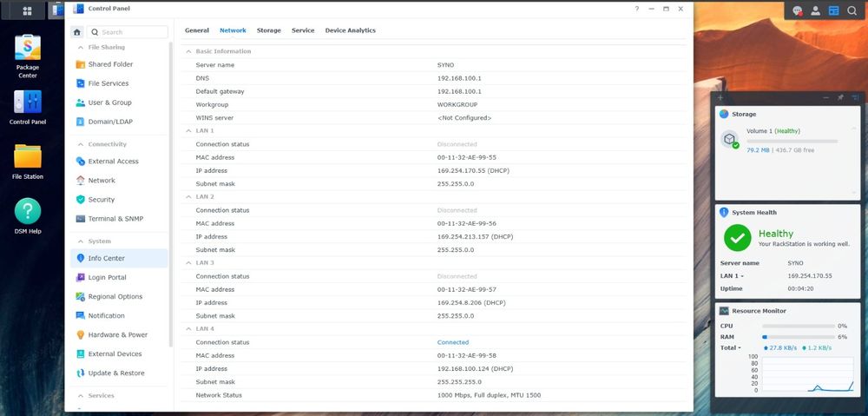Click the System Health widget title
The height and width of the screenshot is (416, 868).
pyautogui.click(x=754, y=212)
